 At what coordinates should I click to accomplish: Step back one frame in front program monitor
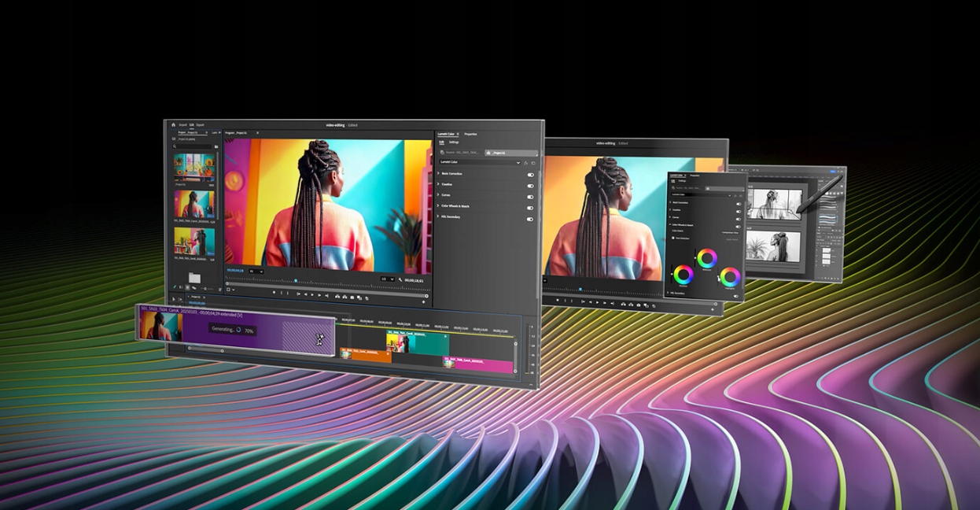(304, 295)
